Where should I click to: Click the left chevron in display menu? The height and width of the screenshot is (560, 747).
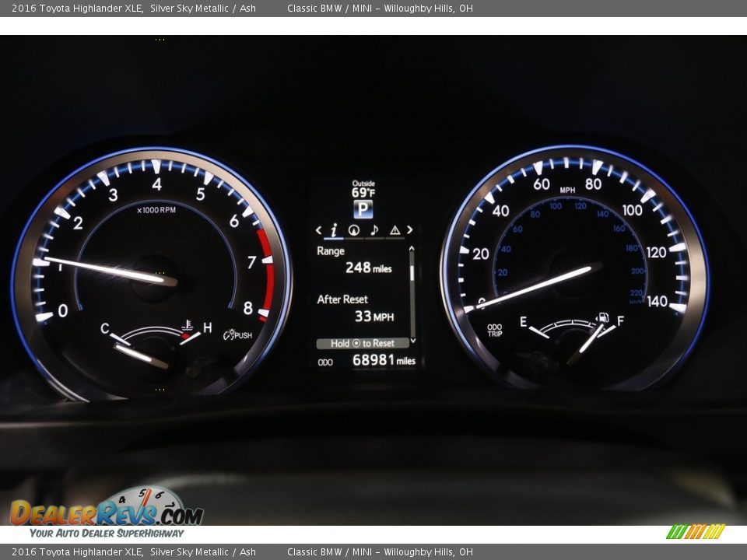click(x=319, y=230)
